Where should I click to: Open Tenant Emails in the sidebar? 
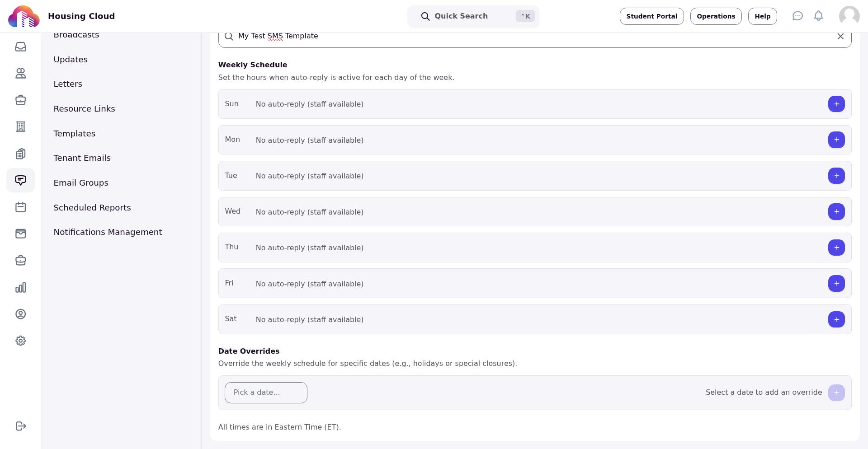tap(82, 158)
